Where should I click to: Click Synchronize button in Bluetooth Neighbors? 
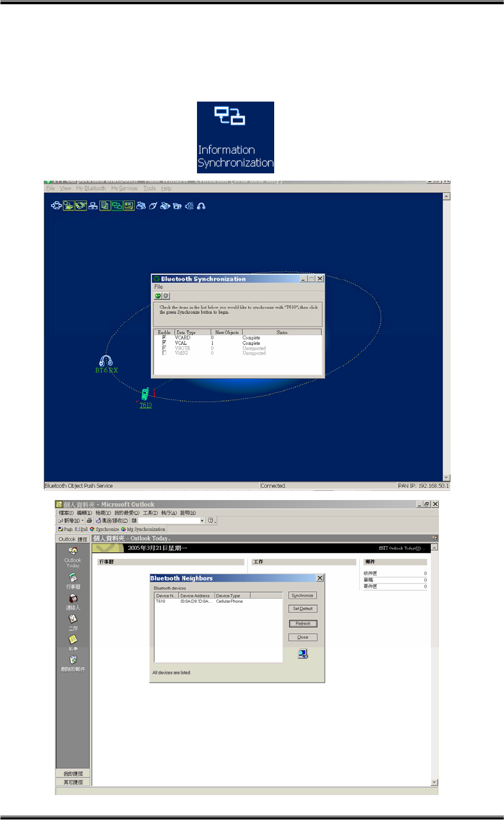click(303, 596)
